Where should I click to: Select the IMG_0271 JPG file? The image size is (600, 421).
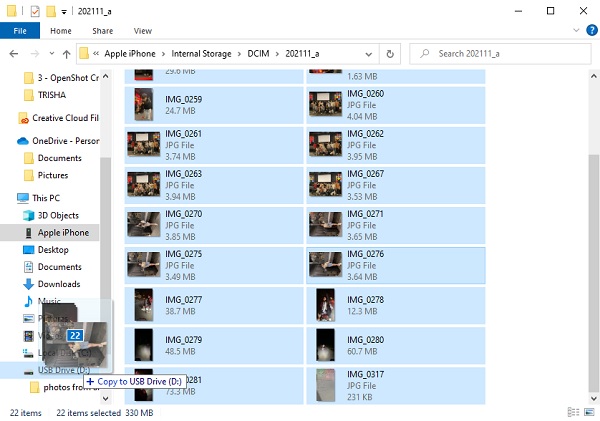pos(396,225)
